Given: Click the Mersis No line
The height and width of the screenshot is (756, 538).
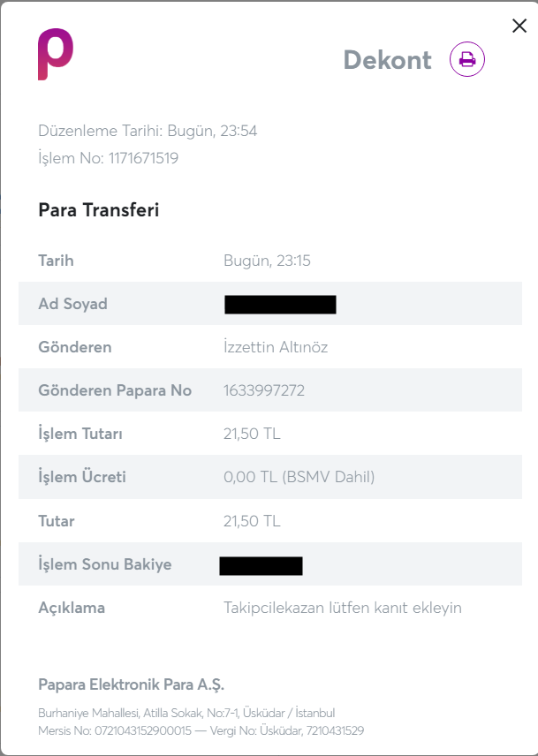Looking at the screenshot, I should point(201,731).
